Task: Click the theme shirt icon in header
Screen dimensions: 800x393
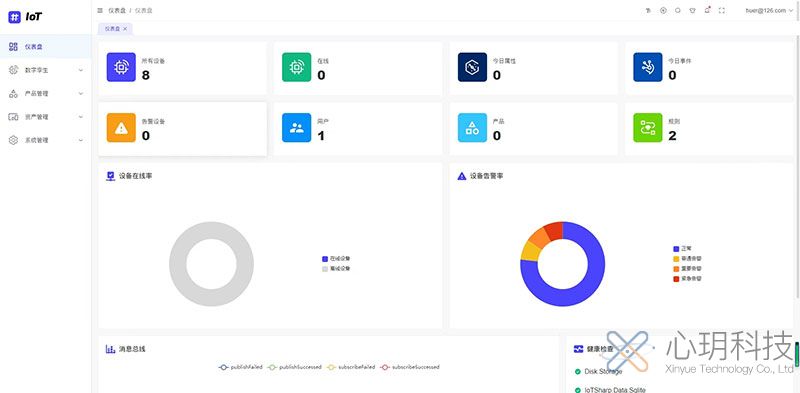Action: [x=692, y=10]
